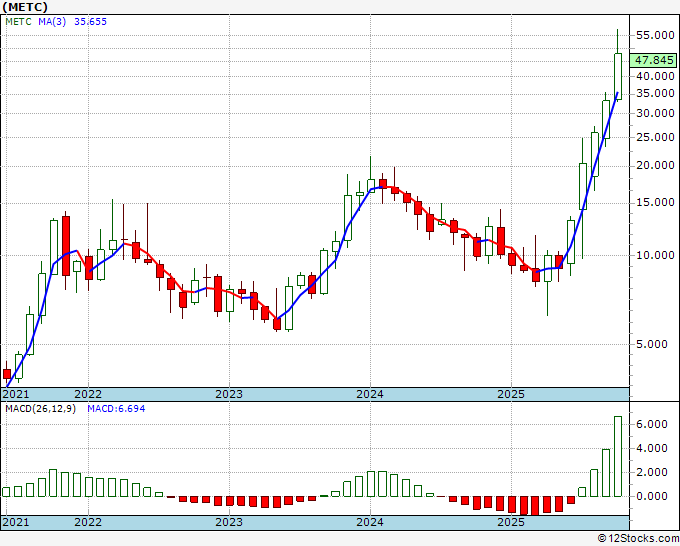Click the (METC) chart title
680x546 pixels.
pos(25,7)
